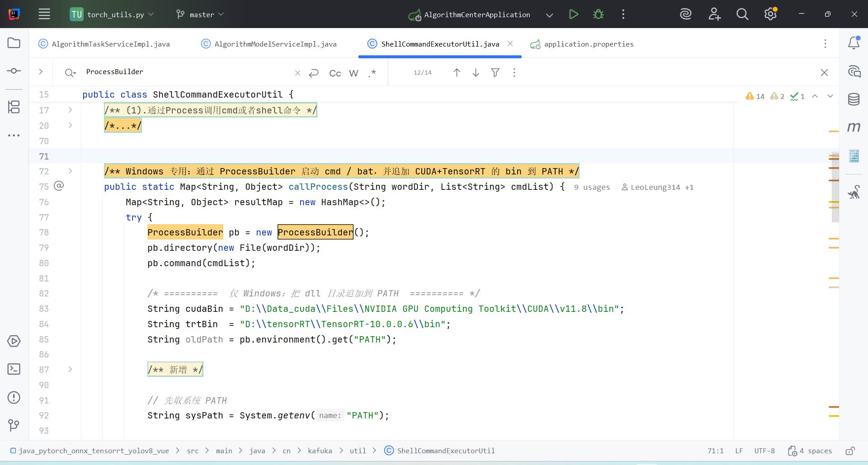
Task: Start debugging with the bug icon
Action: [598, 14]
